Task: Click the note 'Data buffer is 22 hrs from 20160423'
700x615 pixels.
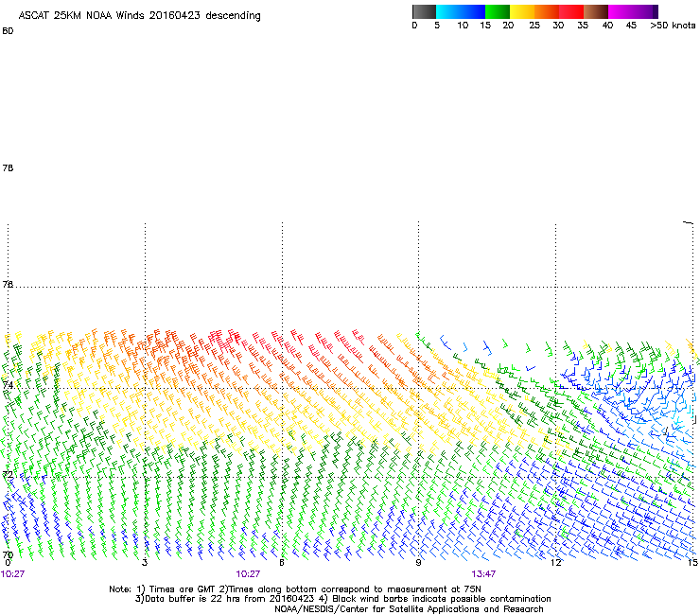Action: click(231, 599)
